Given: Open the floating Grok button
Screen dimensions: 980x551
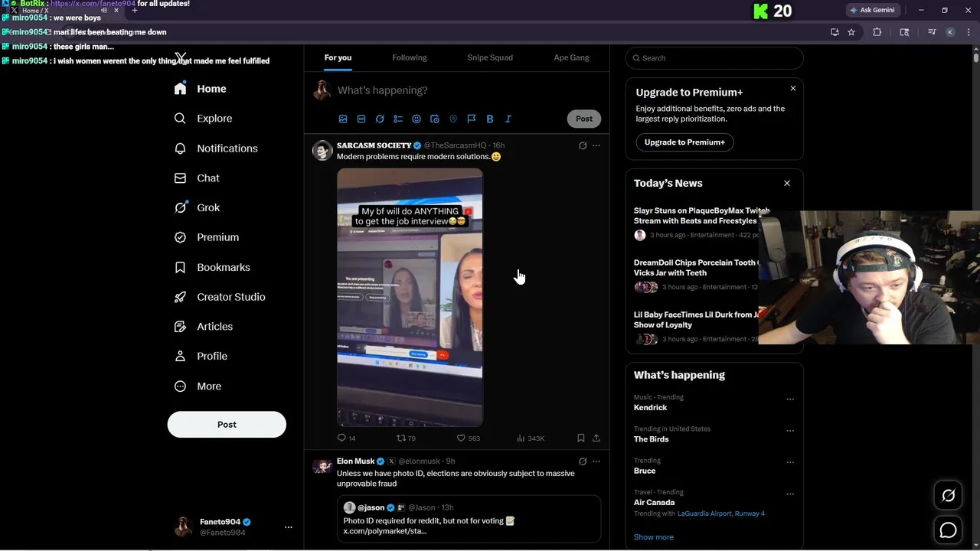Looking at the screenshot, I should tap(948, 496).
